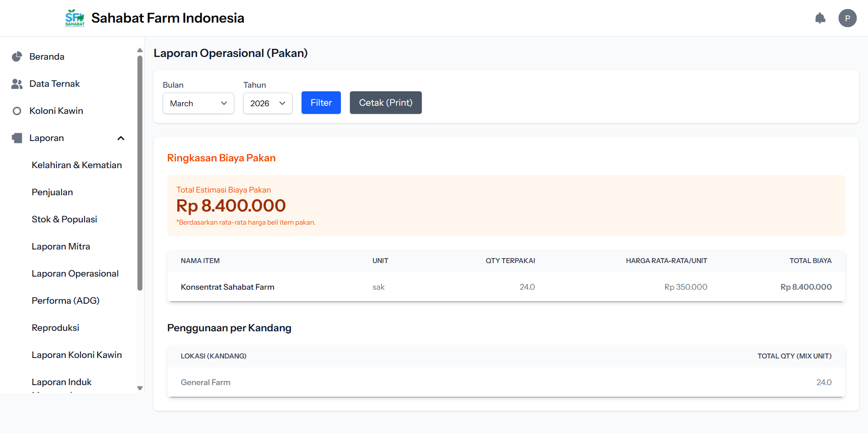Viewport: 868px width, 433px height.
Task: Open Kelahiran & Kematian report
Action: click(77, 165)
